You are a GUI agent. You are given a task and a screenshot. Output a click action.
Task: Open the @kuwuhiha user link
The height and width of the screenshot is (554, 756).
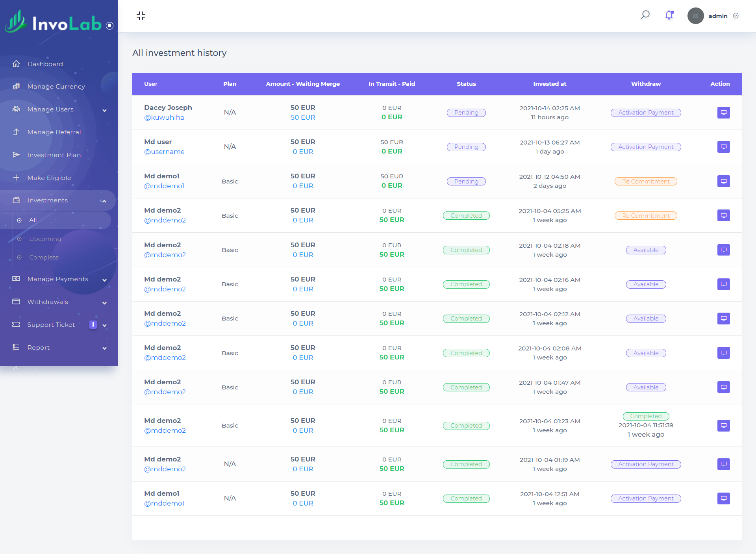164,117
